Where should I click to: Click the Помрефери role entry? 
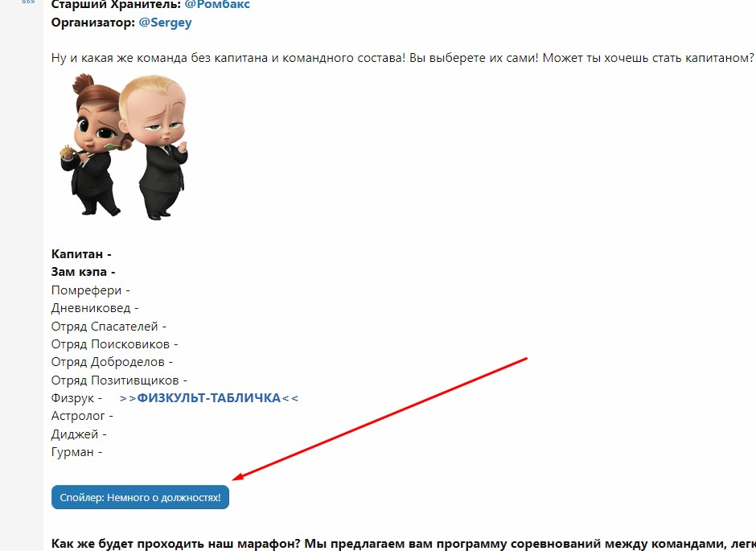click(x=90, y=290)
